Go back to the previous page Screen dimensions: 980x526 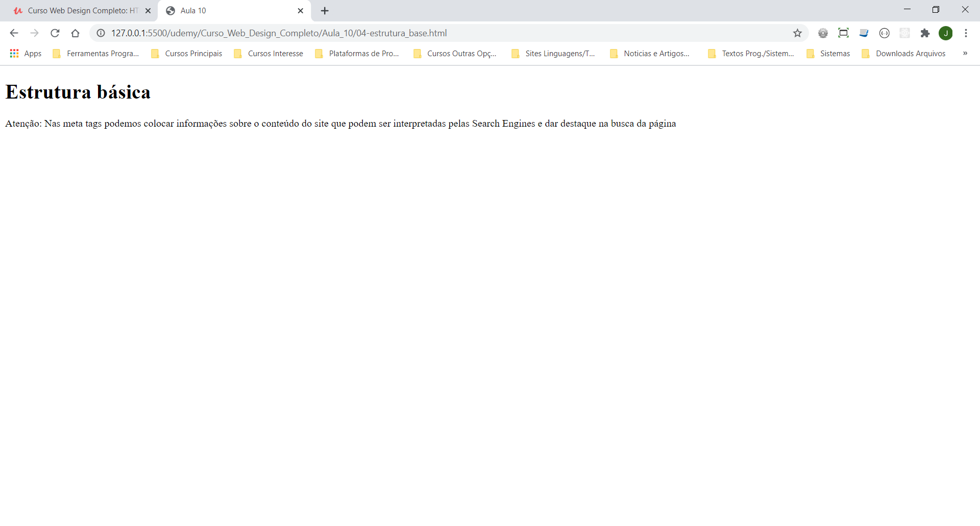pyautogui.click(x=14, y=33)
